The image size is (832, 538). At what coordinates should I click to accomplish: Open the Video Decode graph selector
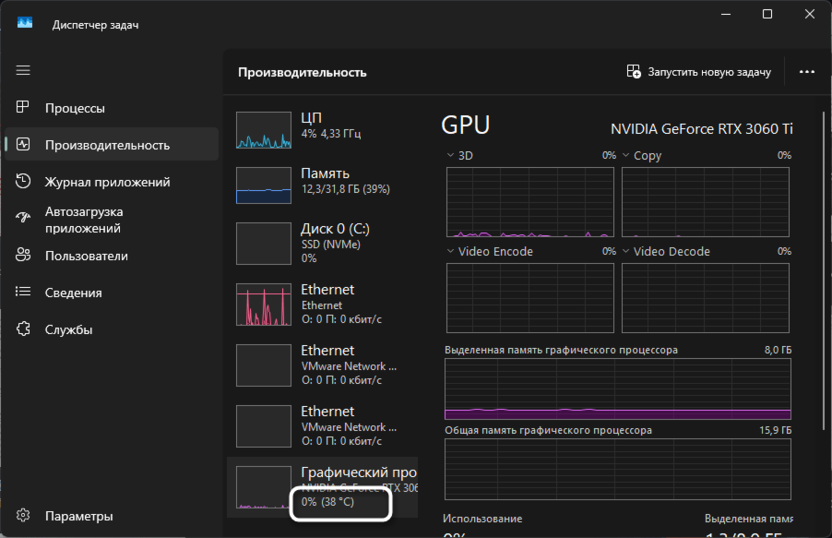click(x=626, y=252)
